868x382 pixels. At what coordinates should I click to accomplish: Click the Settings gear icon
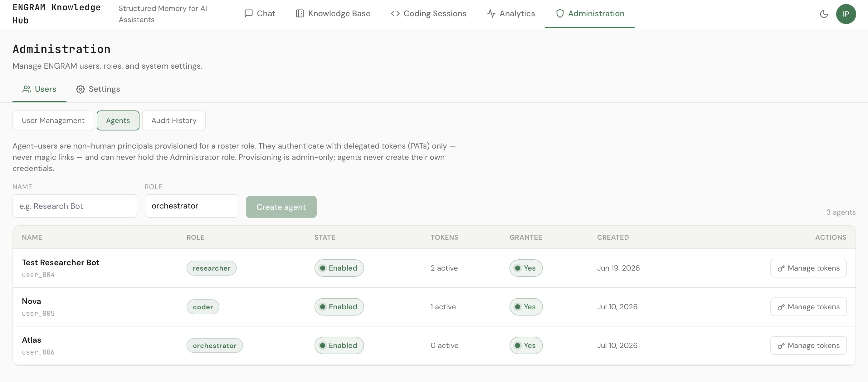pos(80,89)
